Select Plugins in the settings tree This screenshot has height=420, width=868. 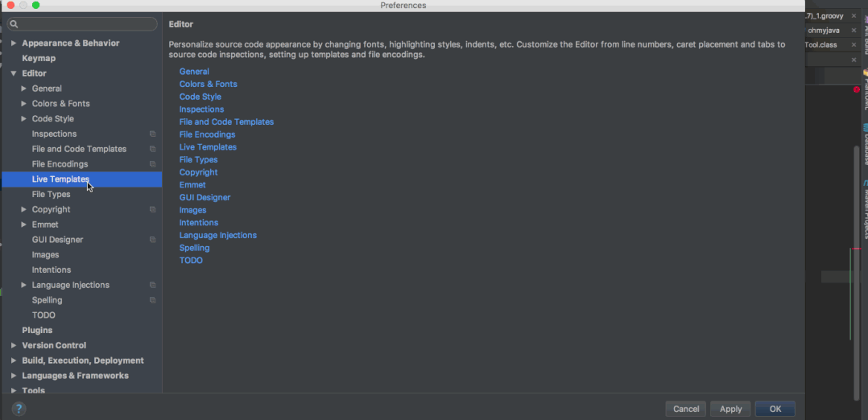(x=37, y=331)
